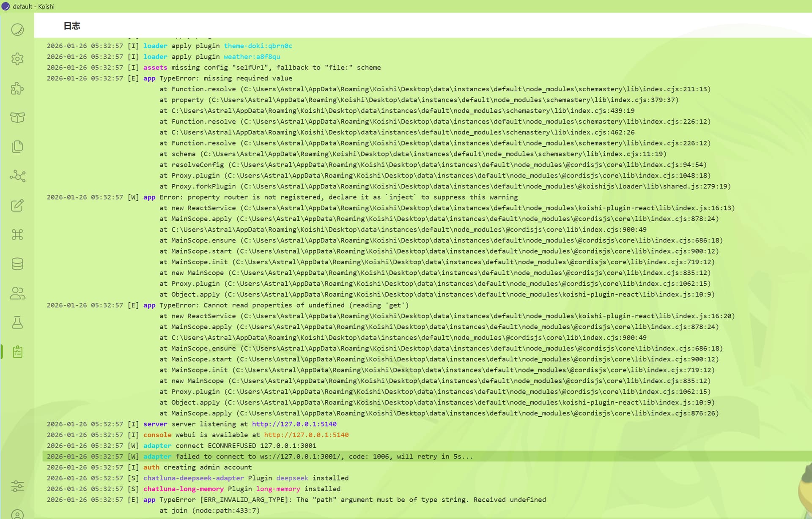Viewport: 812px width, 519px height.
Task: Click the theme-doki:qbrn0c plugin name
Action: click(258, 46)
